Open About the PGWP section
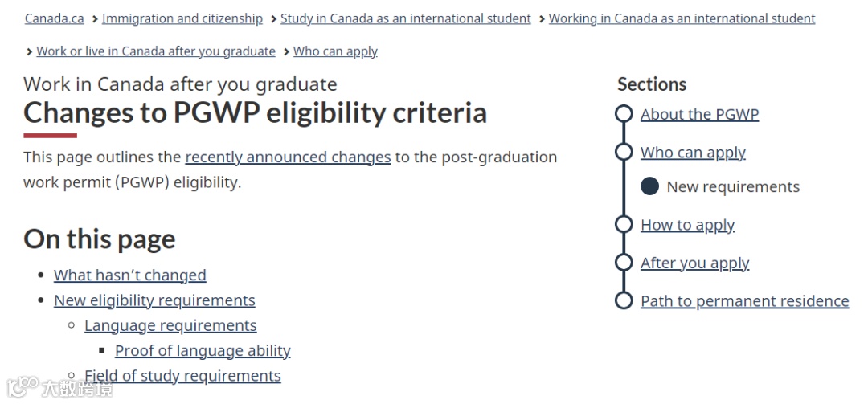Viewport: 868px width, 404px height. (x=699, y=114)
